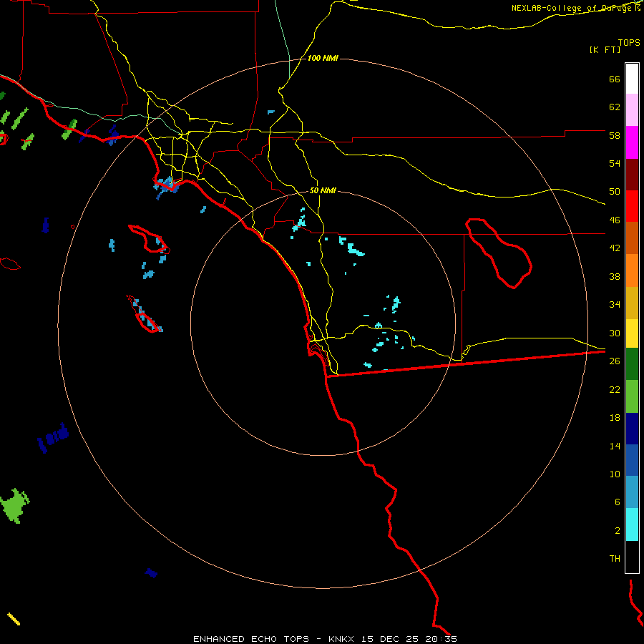Click the "TOPS" legend heading
This screenshot has height=644, width=644.
pyautogui.click(x=629, y=43)
